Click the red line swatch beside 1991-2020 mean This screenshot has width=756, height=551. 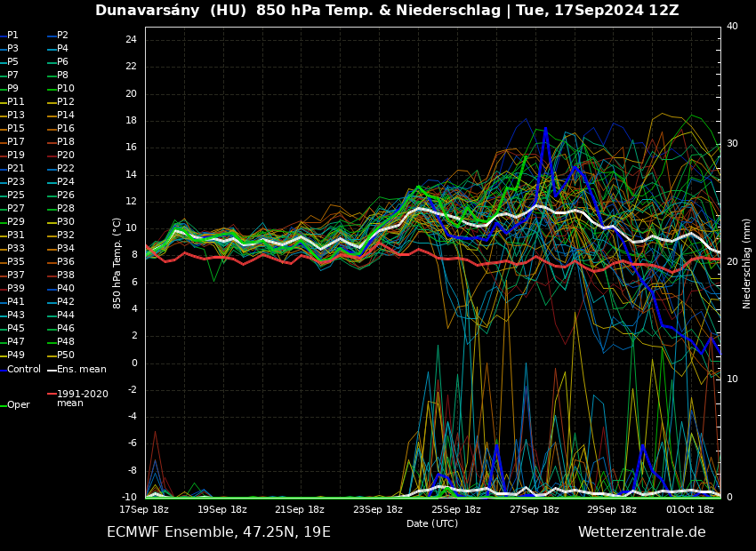52,394
